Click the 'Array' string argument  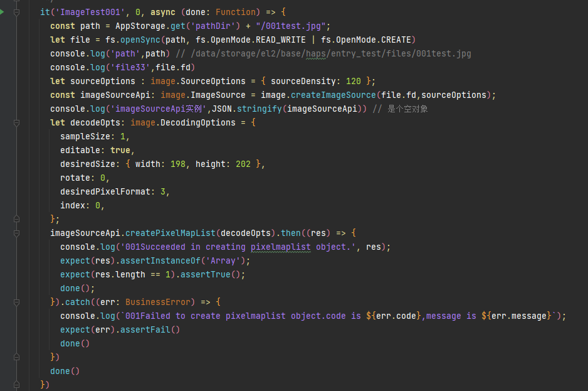223,261
